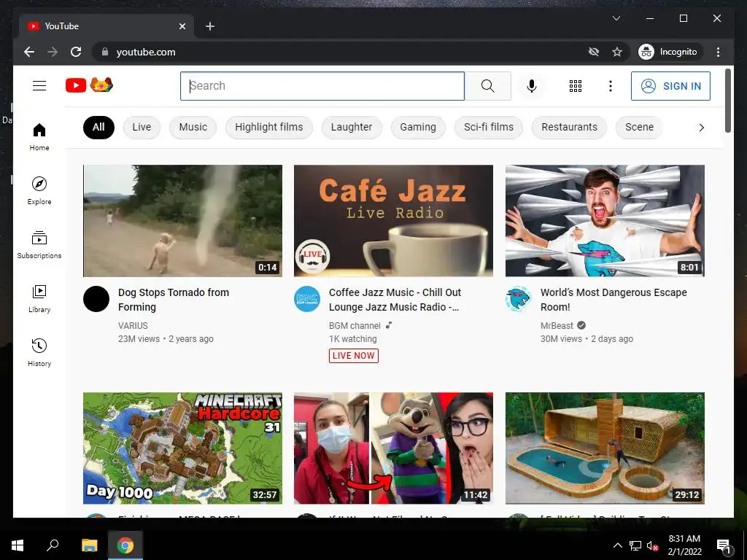
Task: Open Subscriptions in sidebar
Action: (39, 244)
